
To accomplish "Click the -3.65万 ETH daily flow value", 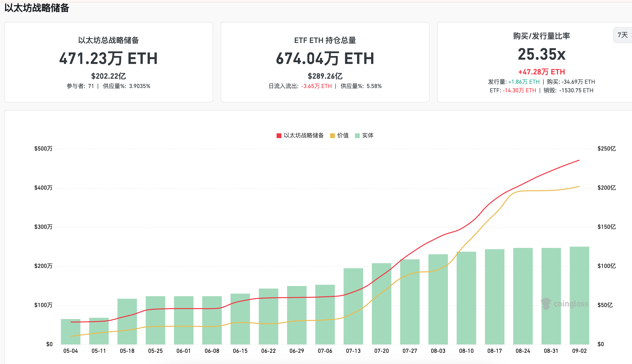I will click(316, 86).
